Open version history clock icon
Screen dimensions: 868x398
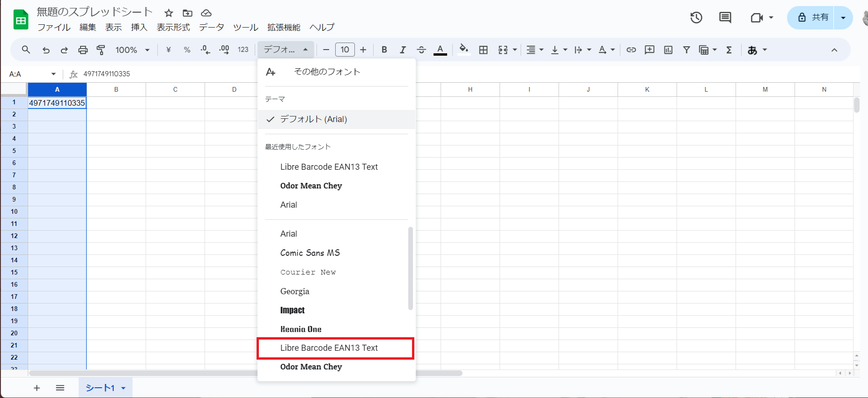(696, 18)
